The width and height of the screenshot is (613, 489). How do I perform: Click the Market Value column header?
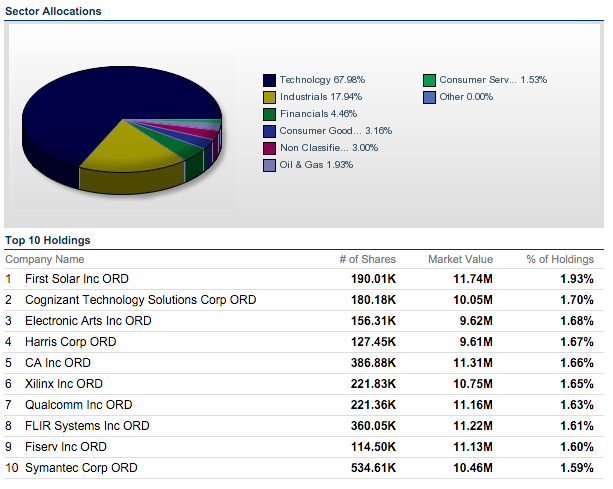(x=461, y=259)
